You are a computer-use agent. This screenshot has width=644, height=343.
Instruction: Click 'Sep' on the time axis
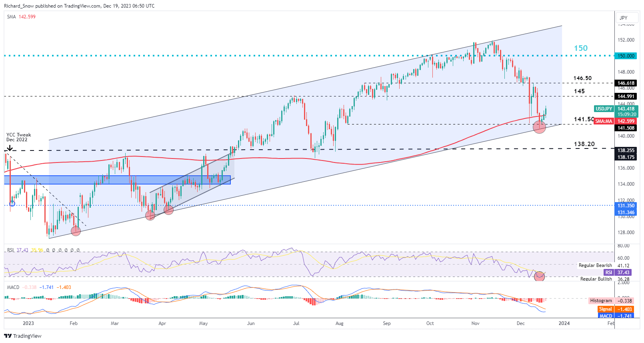(x=387, y=323)
